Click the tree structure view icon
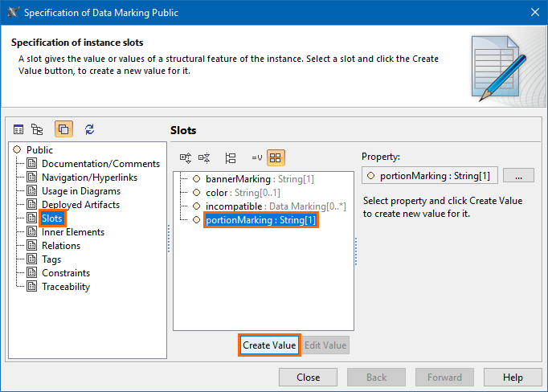The height and width of the screenshot is (392, 548). click(37, 129)
